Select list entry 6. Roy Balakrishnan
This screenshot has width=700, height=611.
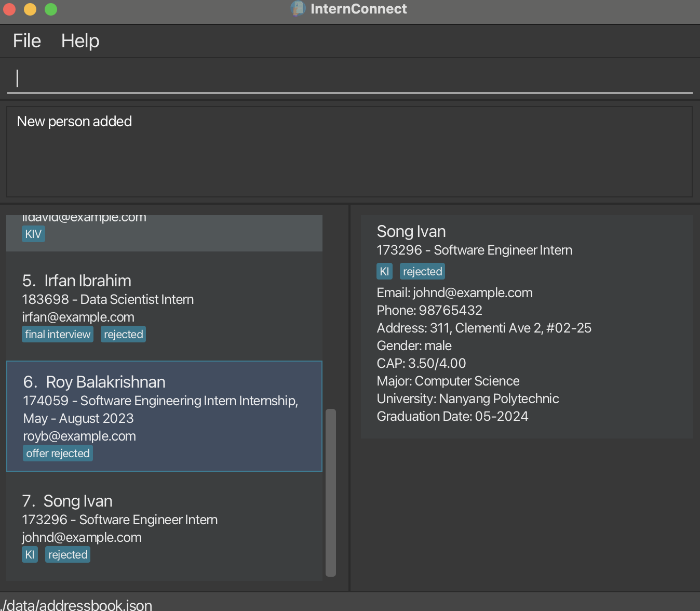click(x=164, y=416)
